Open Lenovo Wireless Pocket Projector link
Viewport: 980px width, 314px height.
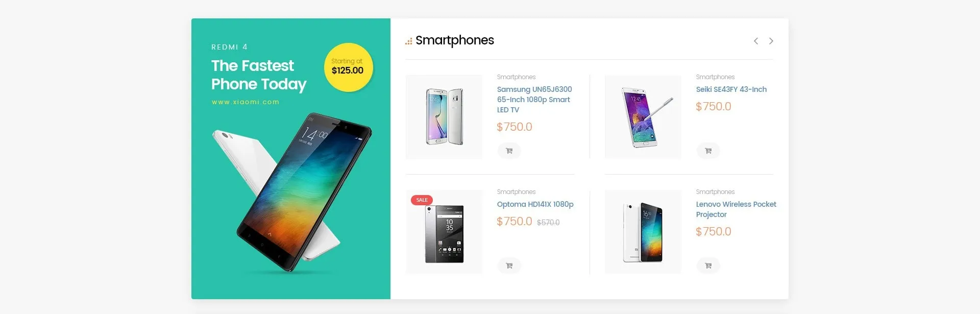click(x=736, y=209)
